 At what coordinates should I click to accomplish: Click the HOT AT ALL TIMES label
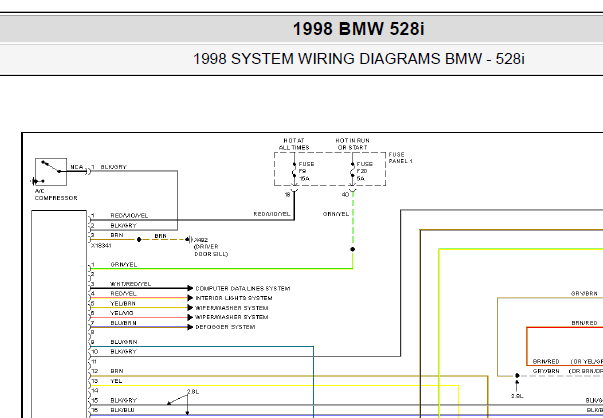point(294,144)
